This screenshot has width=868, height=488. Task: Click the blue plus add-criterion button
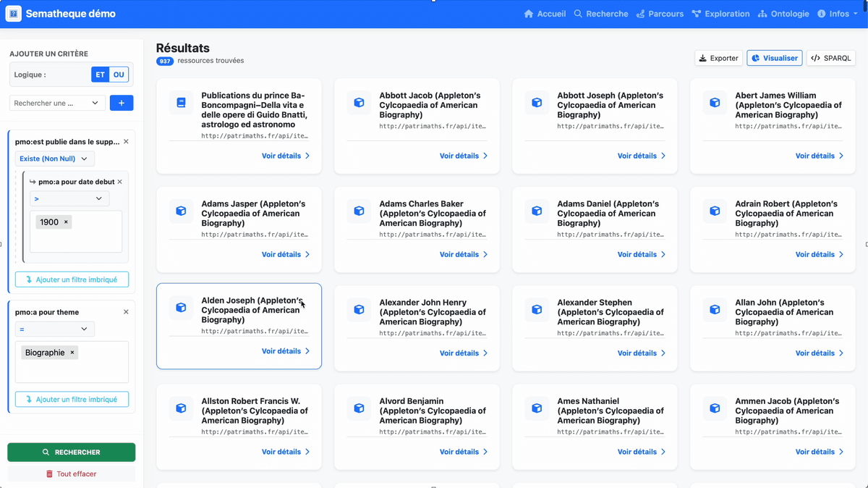coord(122,103)
